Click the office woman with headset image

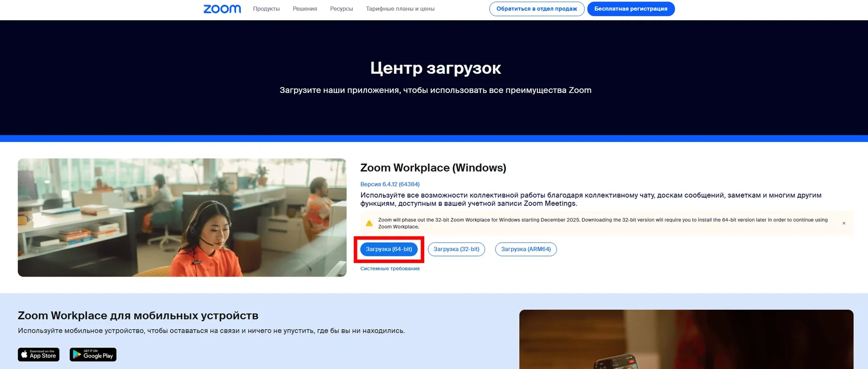(x=182, y=217)
